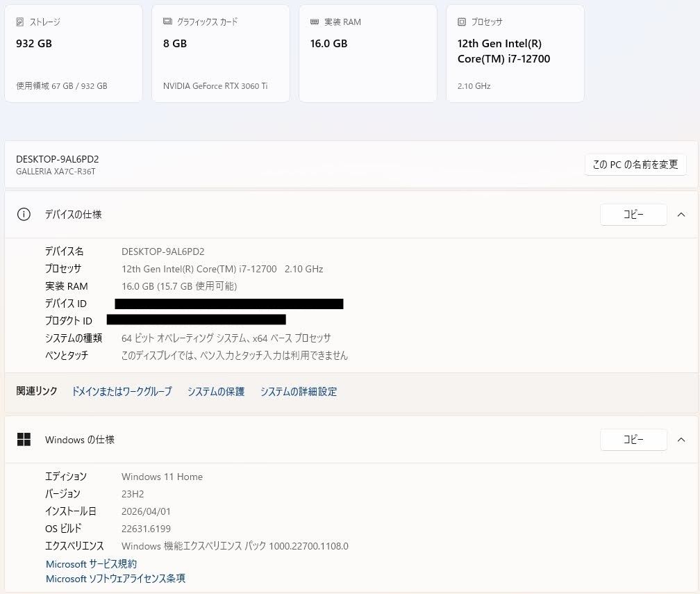Image resolution: width=700 pixels, height=594 pixels.
Task: Click the デバイス ID label
Action: [65, 304]
